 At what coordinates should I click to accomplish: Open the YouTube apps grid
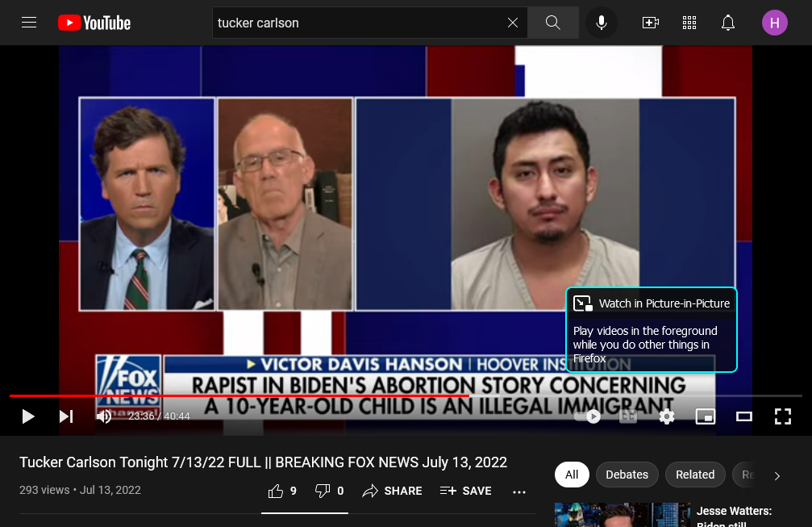[689, 23]
